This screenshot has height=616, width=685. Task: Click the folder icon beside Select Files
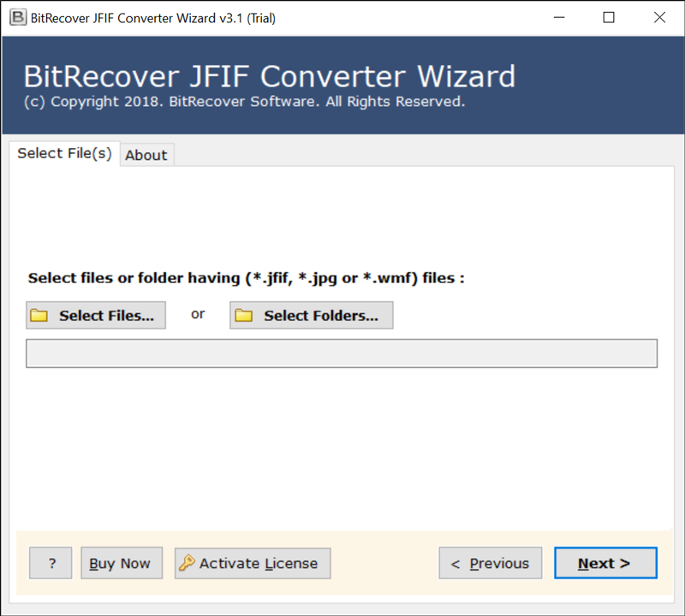pyautogui.click(x=39, y=316)
